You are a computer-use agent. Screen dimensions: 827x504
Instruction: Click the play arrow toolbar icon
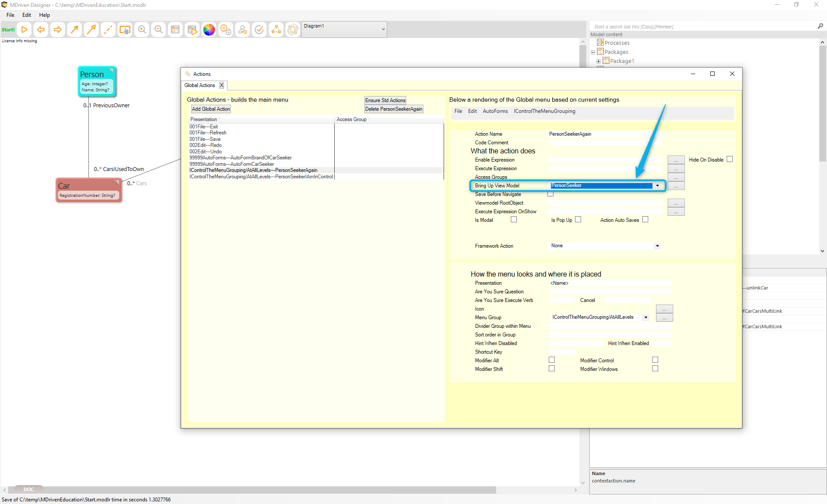point(25,30)
